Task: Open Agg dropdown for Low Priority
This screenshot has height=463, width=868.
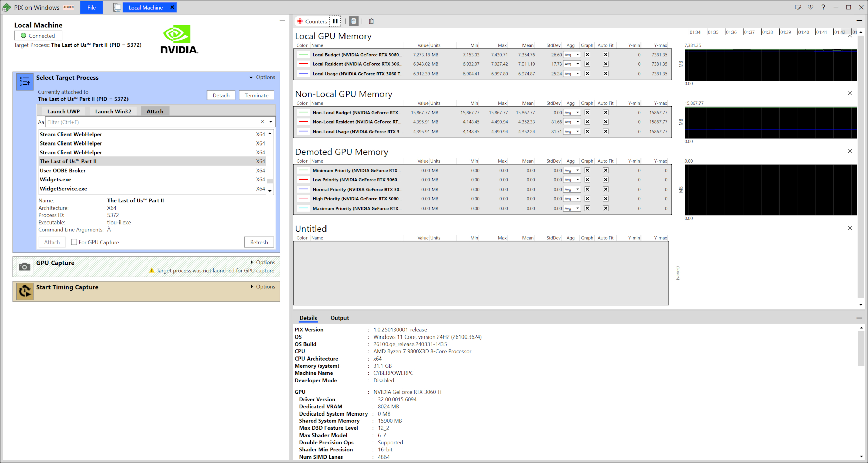Action: 572,180
